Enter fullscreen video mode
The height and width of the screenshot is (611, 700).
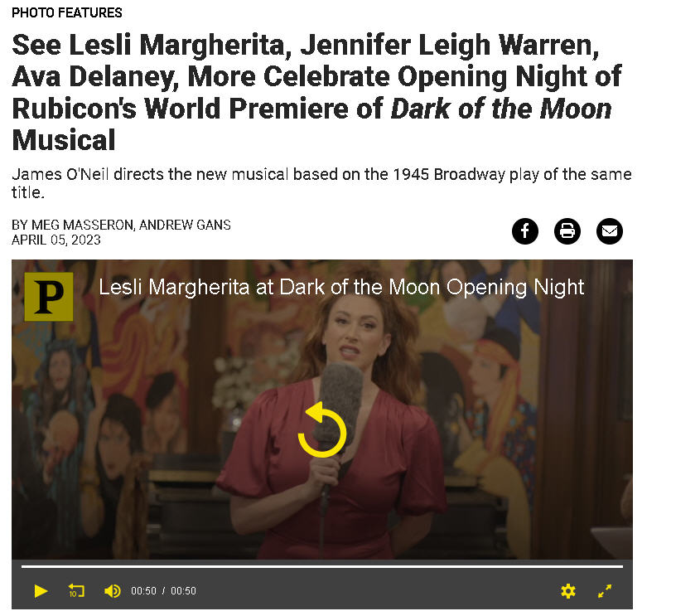pos(605,591)
